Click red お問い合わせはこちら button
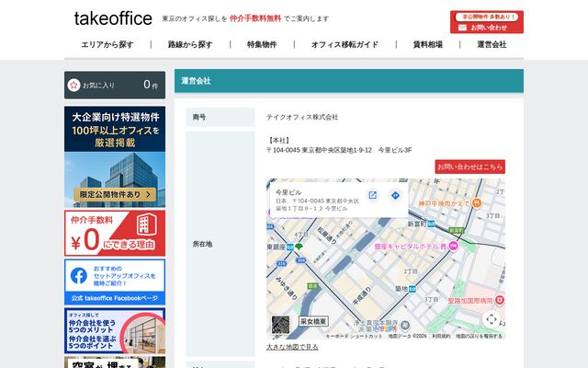The width and height of the screenshot is (588, 368). pos(469,167)
